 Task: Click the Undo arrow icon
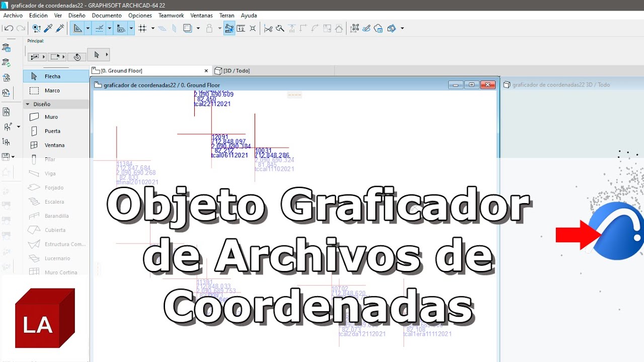pyautogui.click(x=9, y=29)
